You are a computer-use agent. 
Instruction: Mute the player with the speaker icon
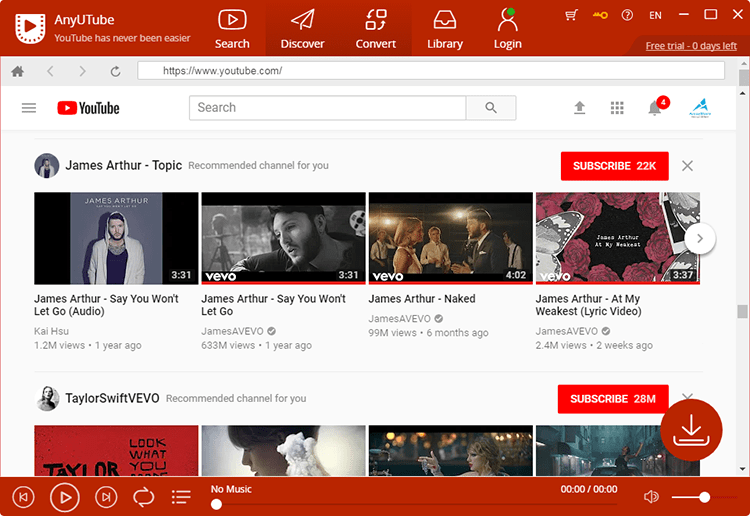[x=651, y=497]
